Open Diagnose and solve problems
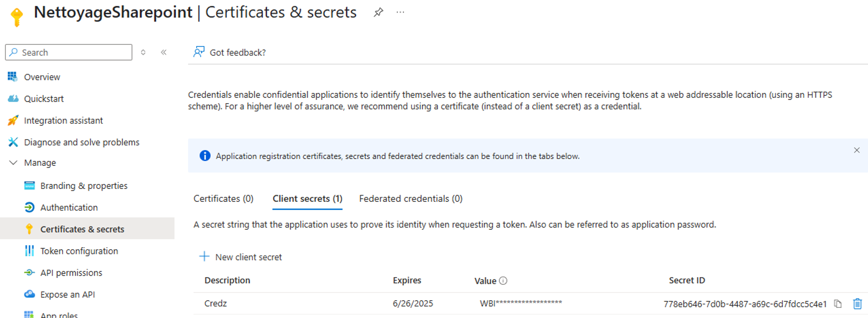The image size is (868, 318). click(81, 142)
